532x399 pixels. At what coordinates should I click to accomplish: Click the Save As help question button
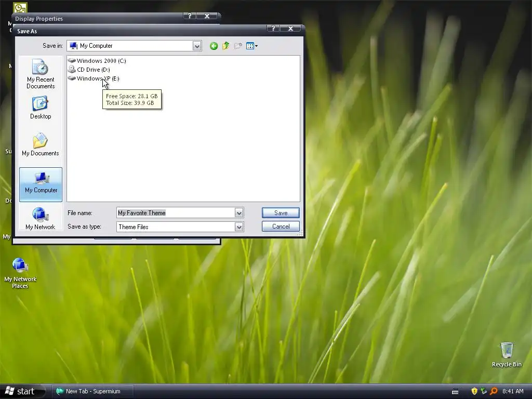click(273, 29)
